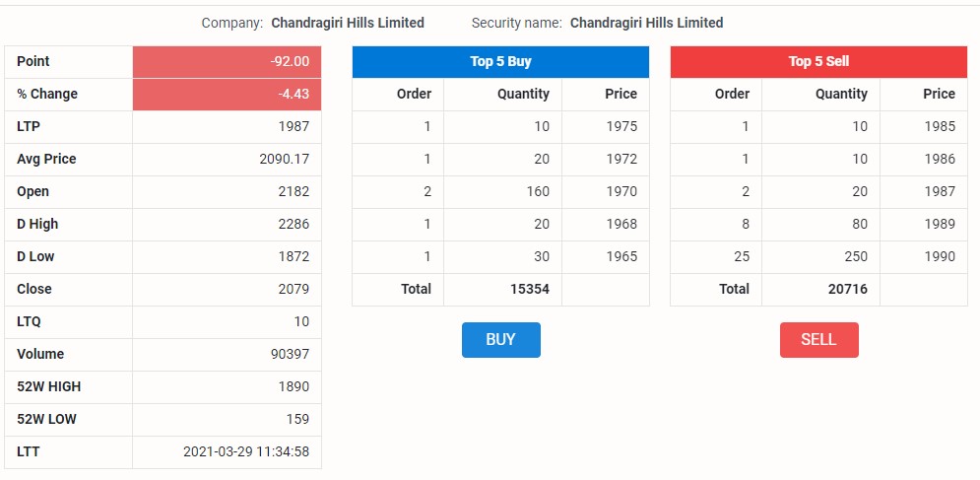Click the red SELL button
Image resolution: width=980 pixels, height=480 pixels.
pyautogui.click(x=818, y=340)
